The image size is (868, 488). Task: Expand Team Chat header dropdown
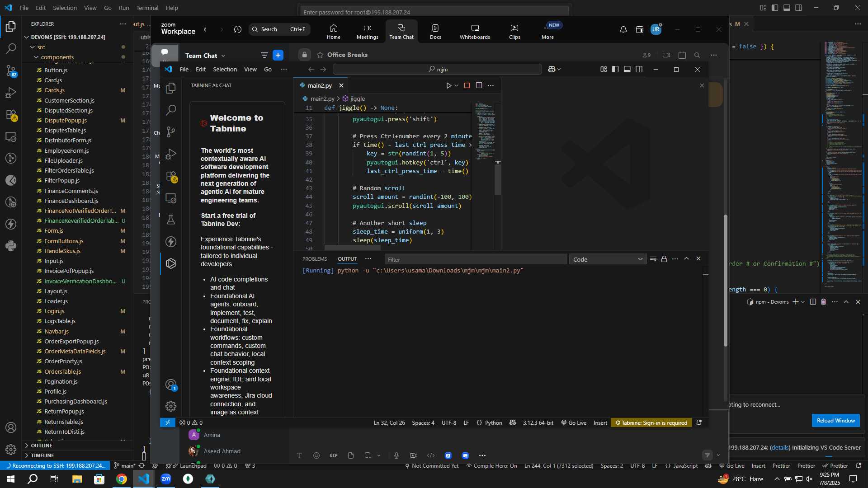pyautogui.click(x=223, y=56)
